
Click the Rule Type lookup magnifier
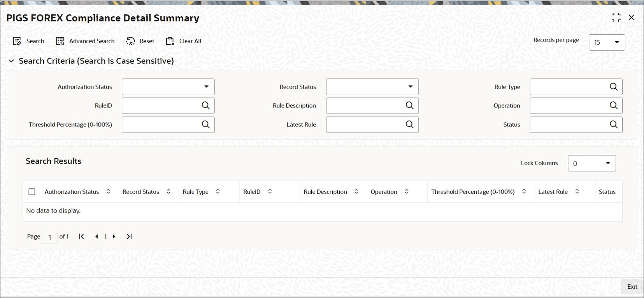[x=614, y=87]
